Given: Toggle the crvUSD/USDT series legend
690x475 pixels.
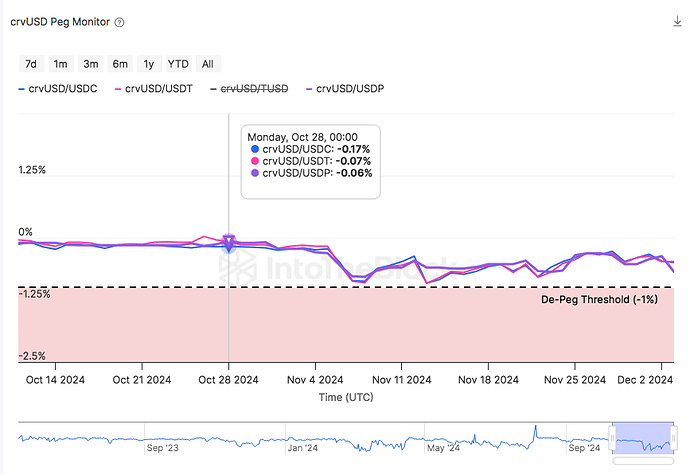Looking at the screenshot, I should [154, 89].
